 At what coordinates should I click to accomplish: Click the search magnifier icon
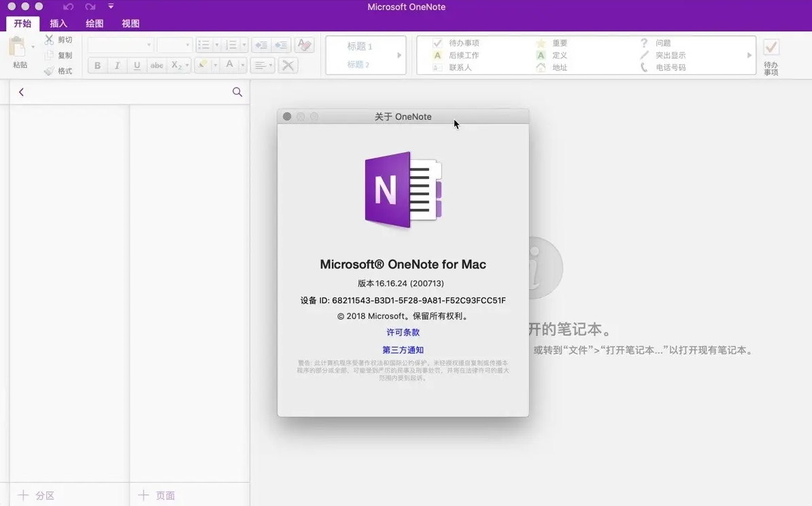tap(237, 92)
